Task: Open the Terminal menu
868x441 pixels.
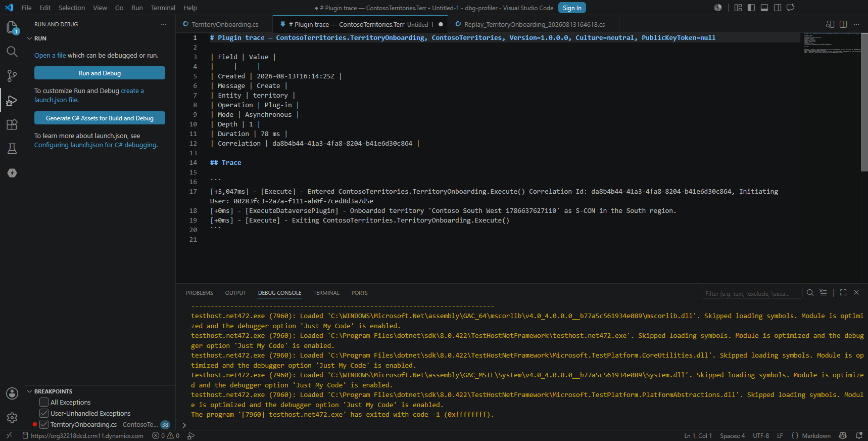Action: 163,8
